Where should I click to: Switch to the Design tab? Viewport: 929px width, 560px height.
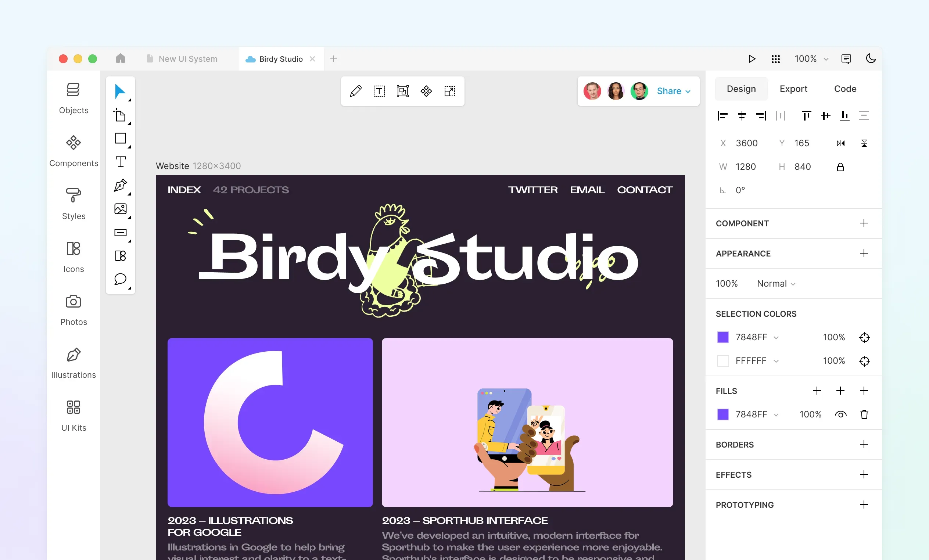pyautogui.click(x=741, y=89)
